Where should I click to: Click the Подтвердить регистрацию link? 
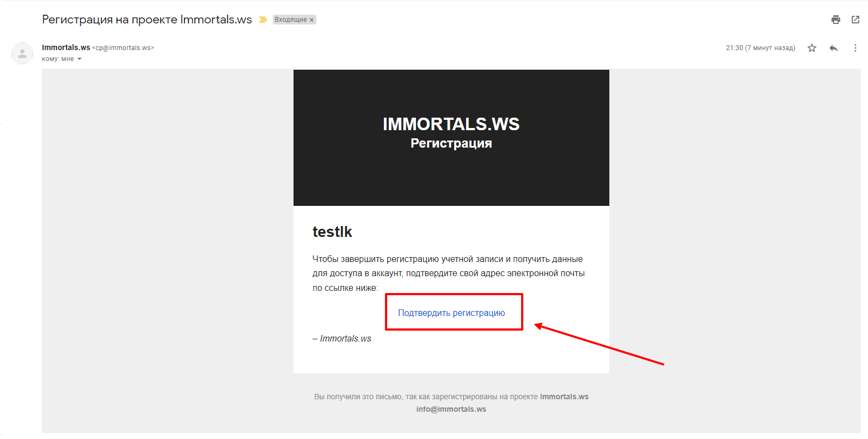[x=451, y=313]
